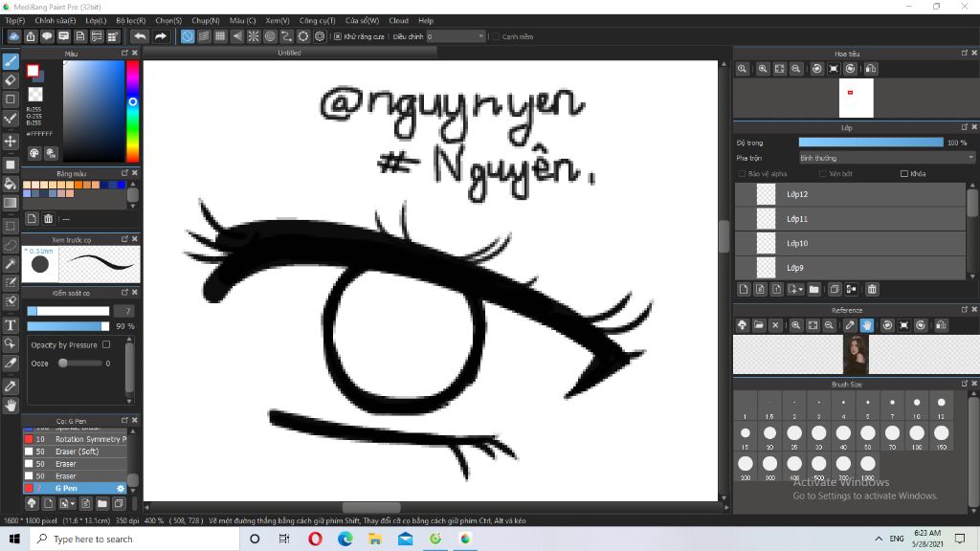
Task: Click the Undo arrow
Action: tap(140, 36)
